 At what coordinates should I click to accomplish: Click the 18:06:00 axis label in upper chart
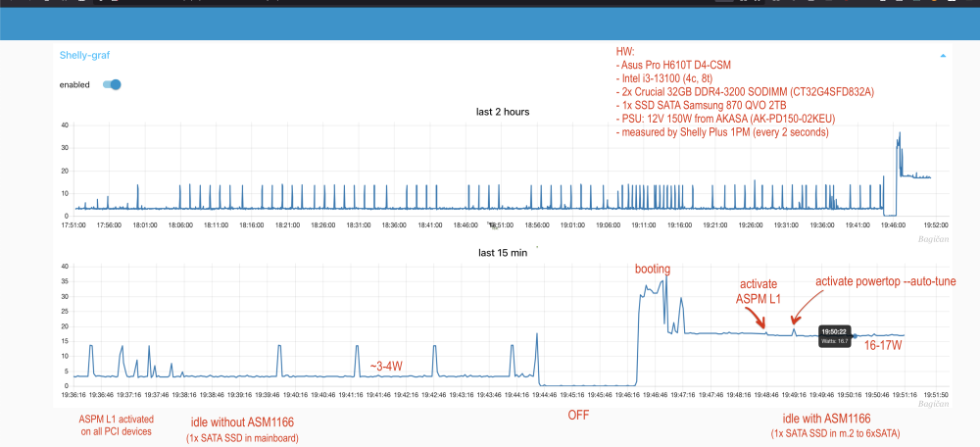(x=180, y=225)
